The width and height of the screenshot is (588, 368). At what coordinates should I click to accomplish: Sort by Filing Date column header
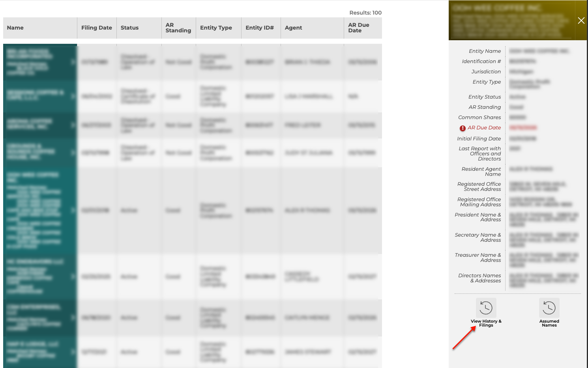coord(97,28)
